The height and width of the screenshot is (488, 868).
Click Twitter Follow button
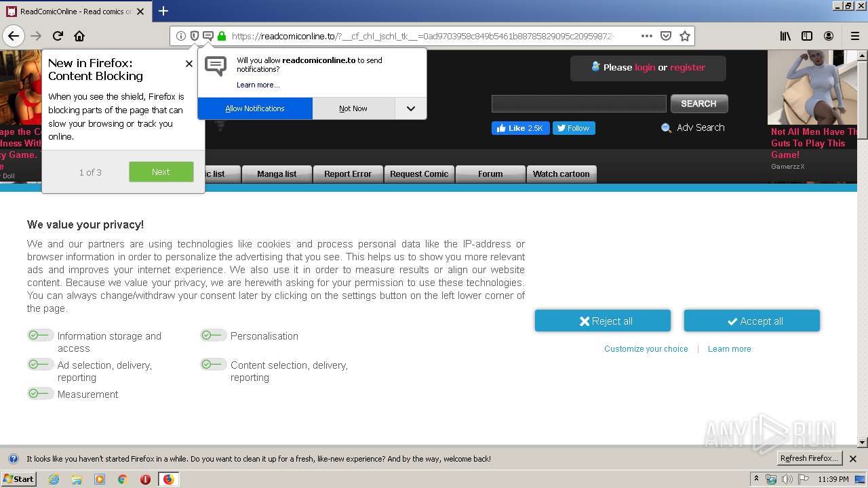pos(574,128)
